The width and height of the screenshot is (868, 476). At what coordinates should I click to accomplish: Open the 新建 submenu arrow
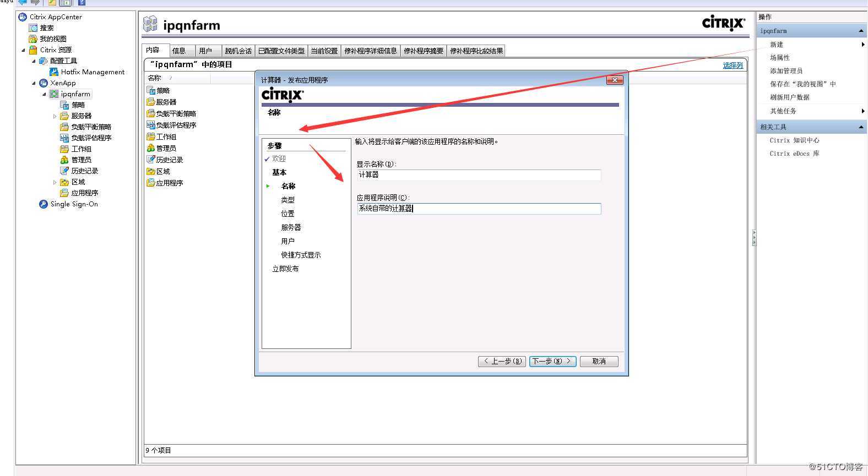tap(862, 45)
